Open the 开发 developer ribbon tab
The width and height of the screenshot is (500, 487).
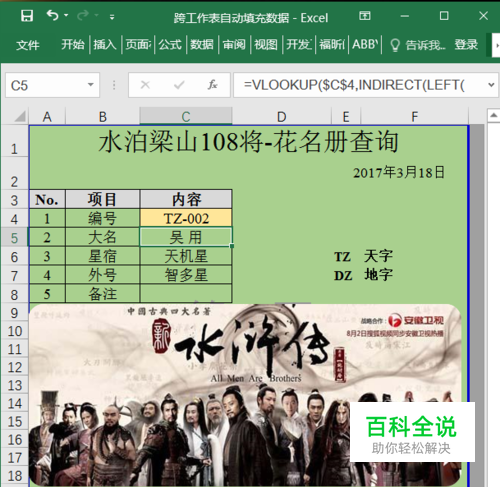tap(299, 44)
